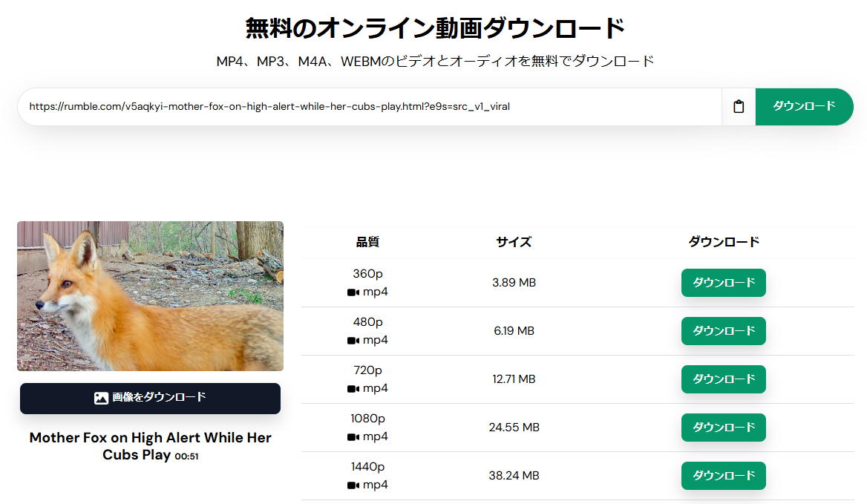Download the 360p mp4 version
This screenshot has height=504, width=867.
pos(723,283)
